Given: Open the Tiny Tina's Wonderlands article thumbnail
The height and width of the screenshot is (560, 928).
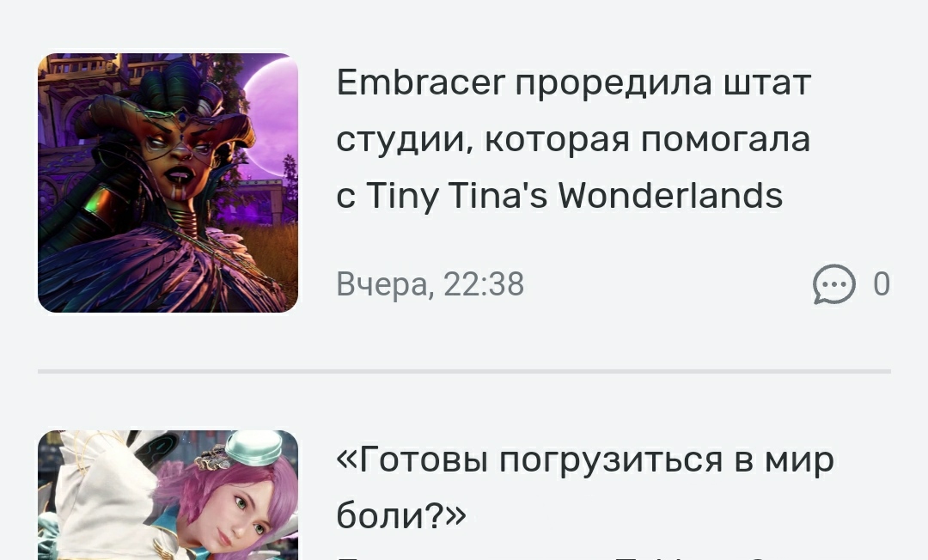Looking at the screenshot, I should pos(168,183).
